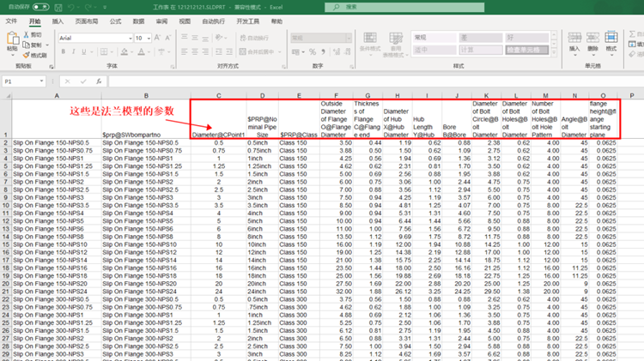Select the 检查单元格 cell style
Screen dimensions: 644x361
tap(527, 50)
